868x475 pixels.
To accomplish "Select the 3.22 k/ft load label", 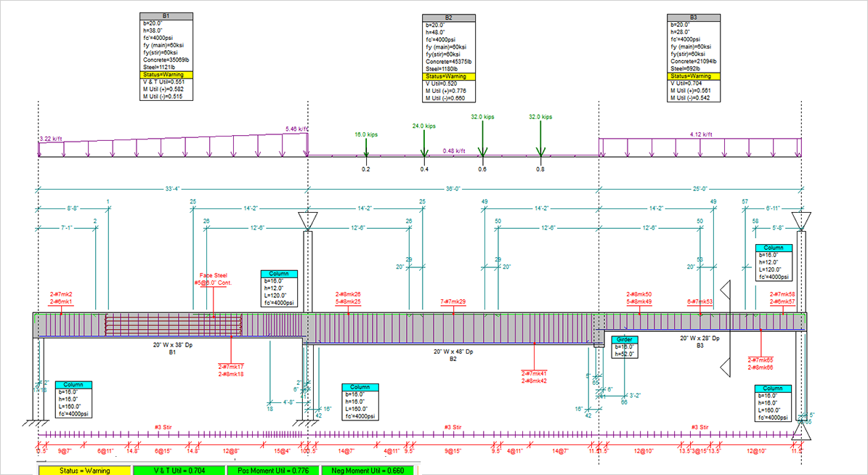I will pyautogui.click(x=51, y=139).
